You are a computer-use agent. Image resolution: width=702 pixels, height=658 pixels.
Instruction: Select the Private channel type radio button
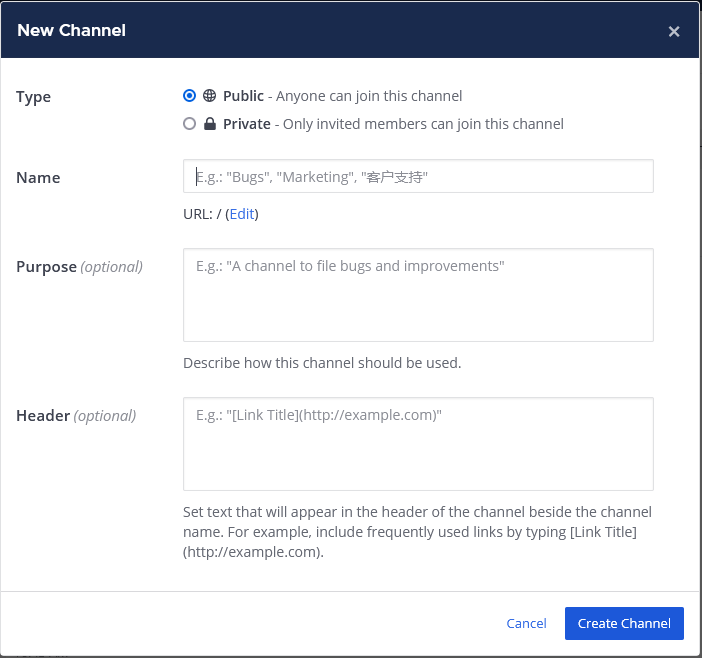tap(190, 124)
